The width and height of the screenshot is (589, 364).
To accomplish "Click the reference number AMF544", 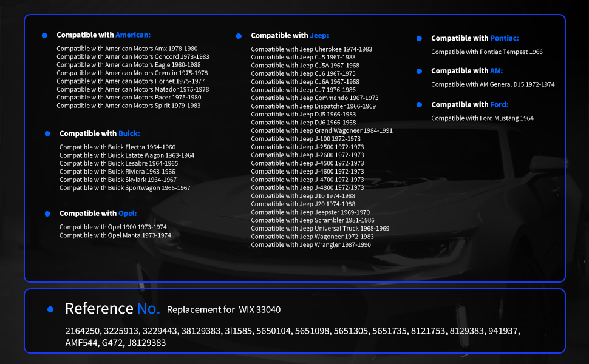I will [x=81, y=343].
